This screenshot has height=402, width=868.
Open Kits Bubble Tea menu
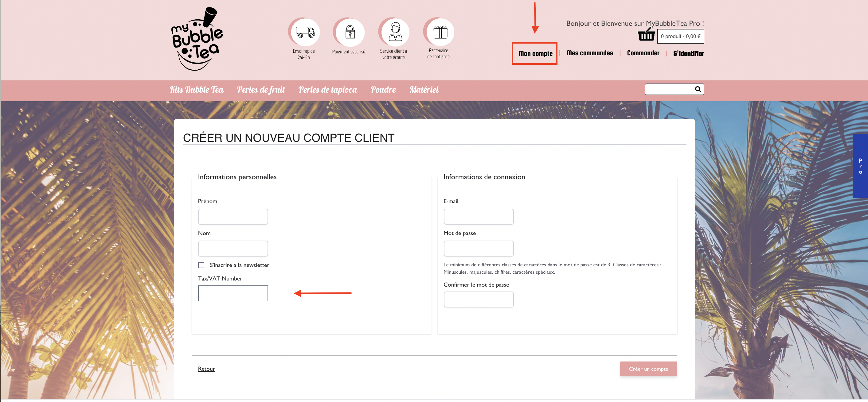coord(197,90)
